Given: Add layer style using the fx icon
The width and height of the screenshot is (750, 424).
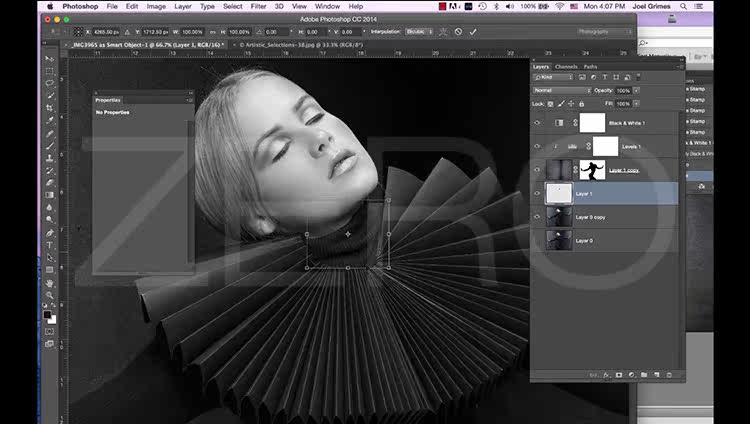Looking at the screenshot, I should tap(606, 374).
